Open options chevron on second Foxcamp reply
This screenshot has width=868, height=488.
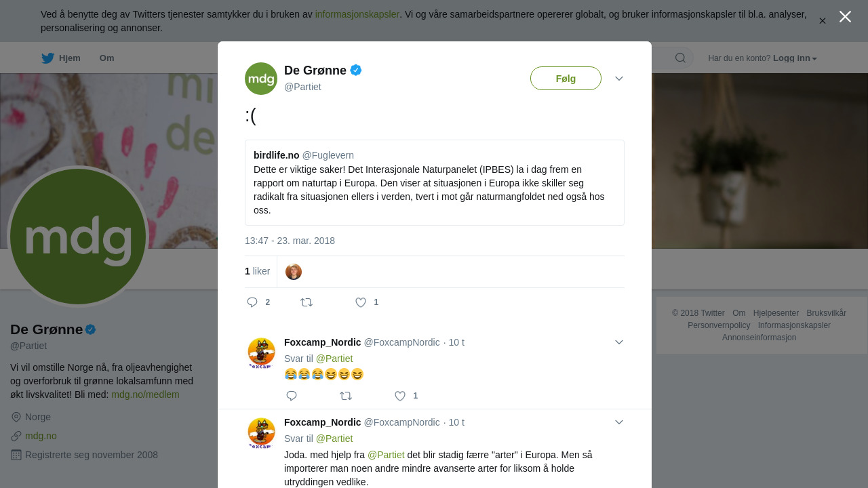[x=619, y=422]
